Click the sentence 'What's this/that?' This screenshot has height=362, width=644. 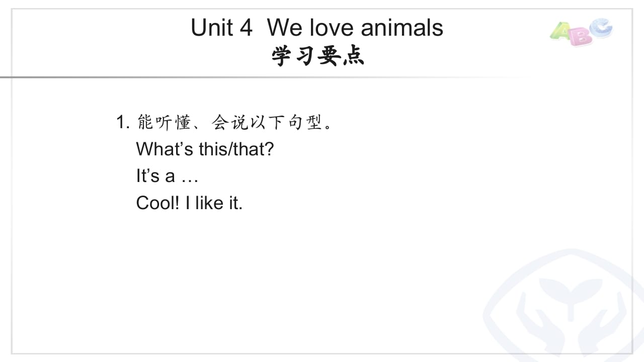(x=205, y=149)
